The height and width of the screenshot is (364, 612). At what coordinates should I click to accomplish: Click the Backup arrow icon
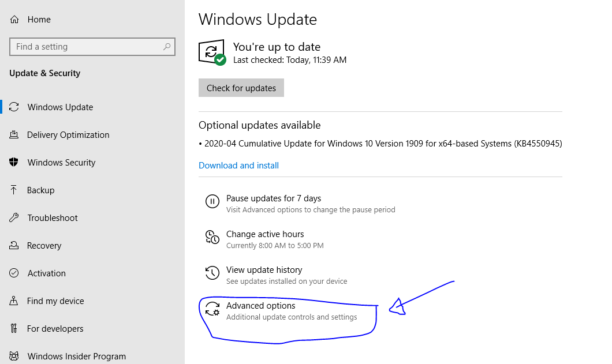(x=14, y=190)
